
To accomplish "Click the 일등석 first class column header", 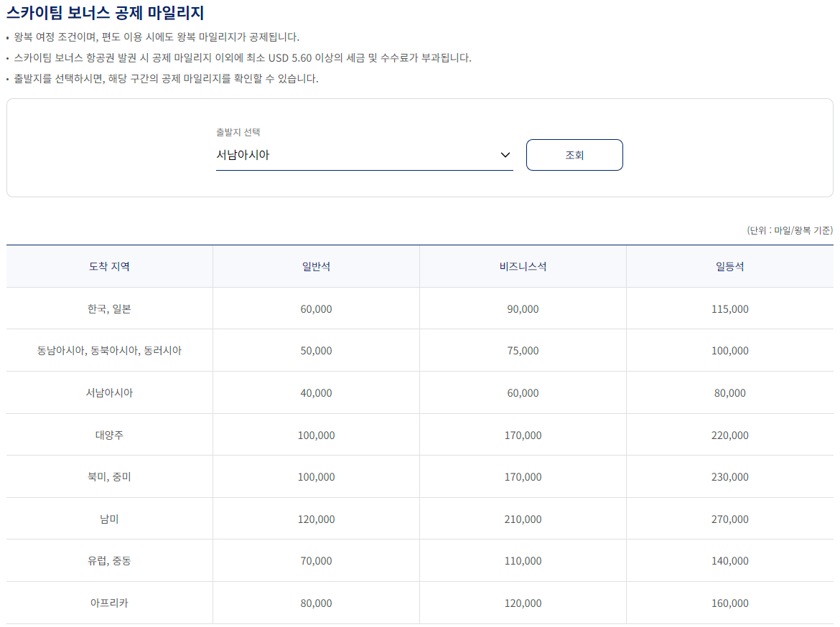I will pyautogui.click(x=729, y=265).
